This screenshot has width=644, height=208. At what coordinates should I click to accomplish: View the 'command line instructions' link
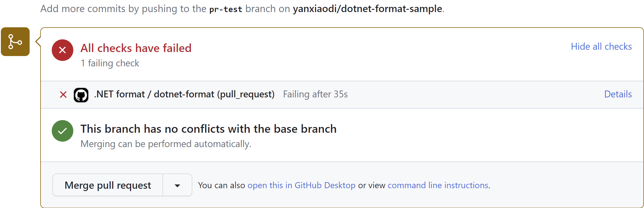click(x=438, y=185)
